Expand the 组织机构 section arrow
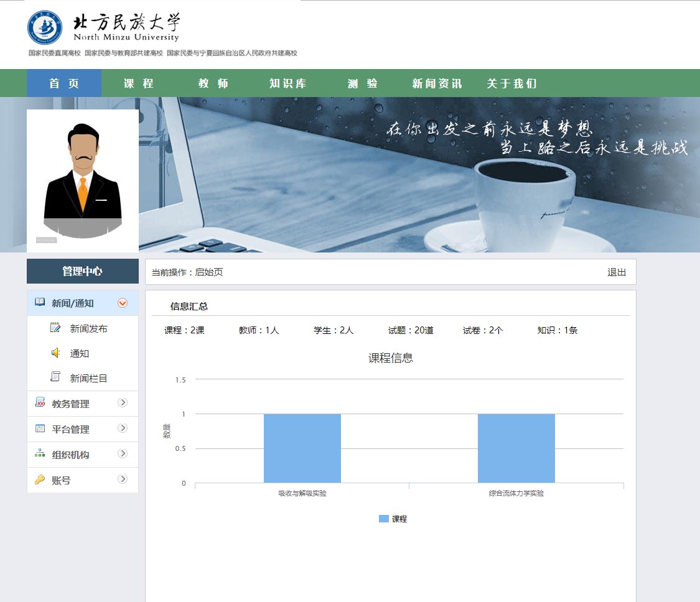 [x=123, y=453]
